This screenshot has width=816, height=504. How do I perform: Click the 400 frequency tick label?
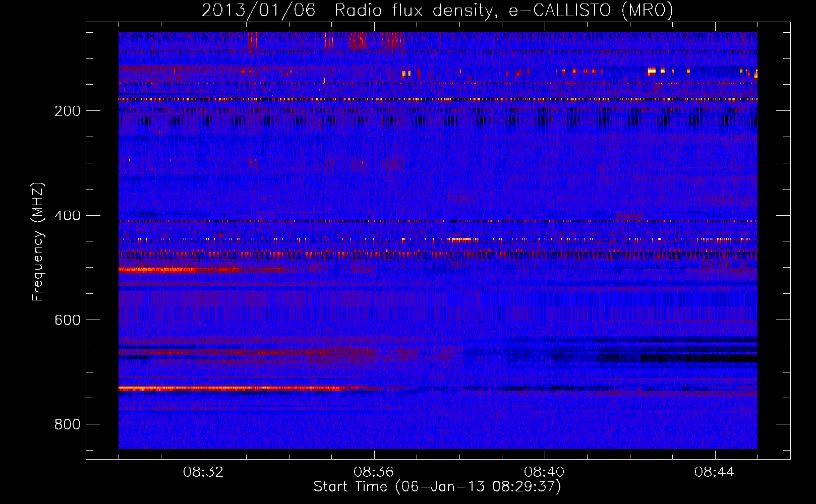[x=68, y=216]
